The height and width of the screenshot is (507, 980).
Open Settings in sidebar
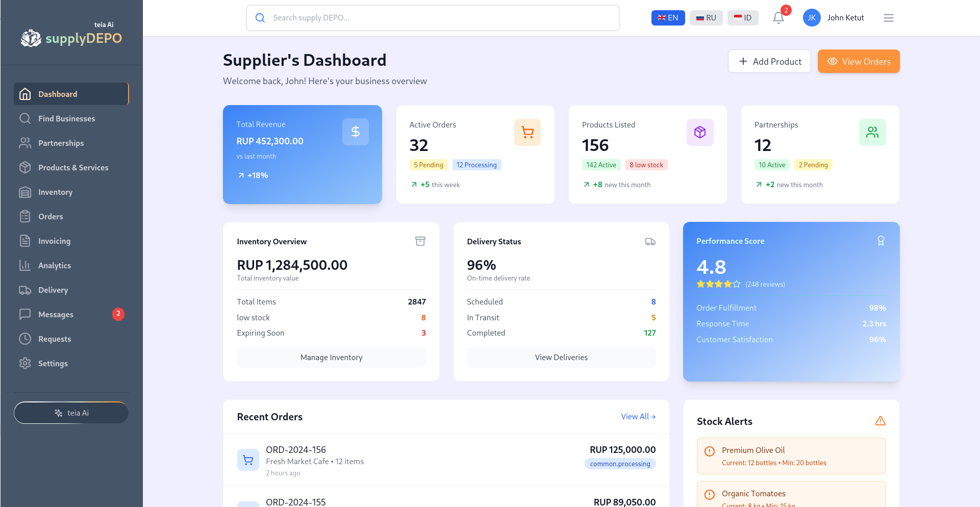[71, 363]
